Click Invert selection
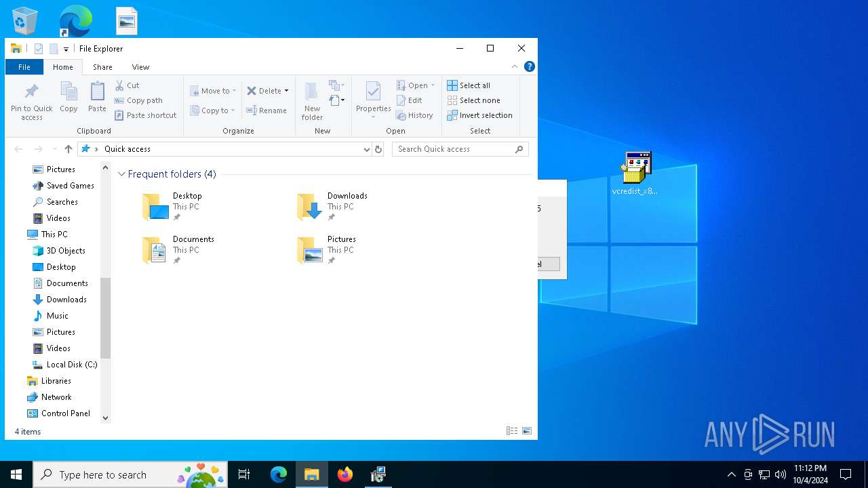This screenshot has height=488, width=868. coord(479,115)
